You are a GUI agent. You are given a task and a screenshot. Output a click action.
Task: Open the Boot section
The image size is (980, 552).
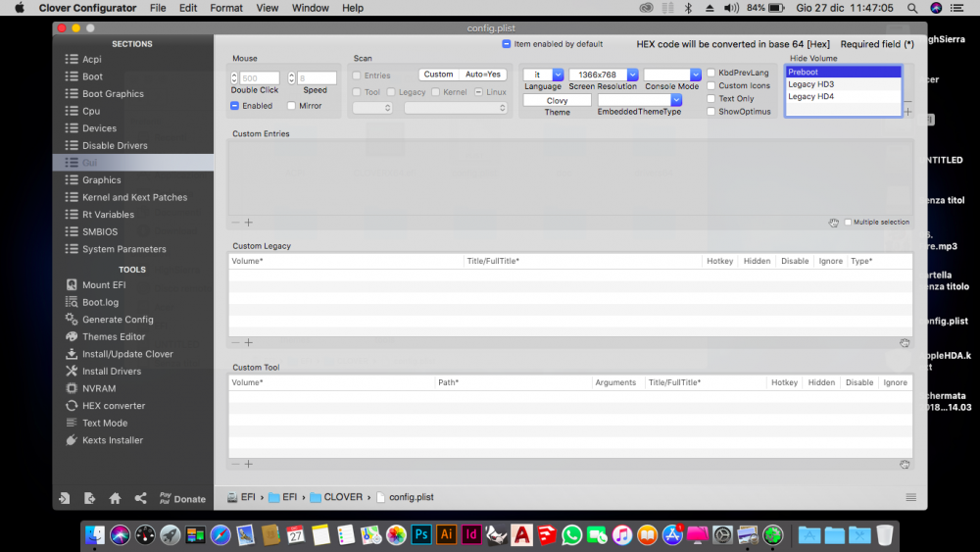92,76
